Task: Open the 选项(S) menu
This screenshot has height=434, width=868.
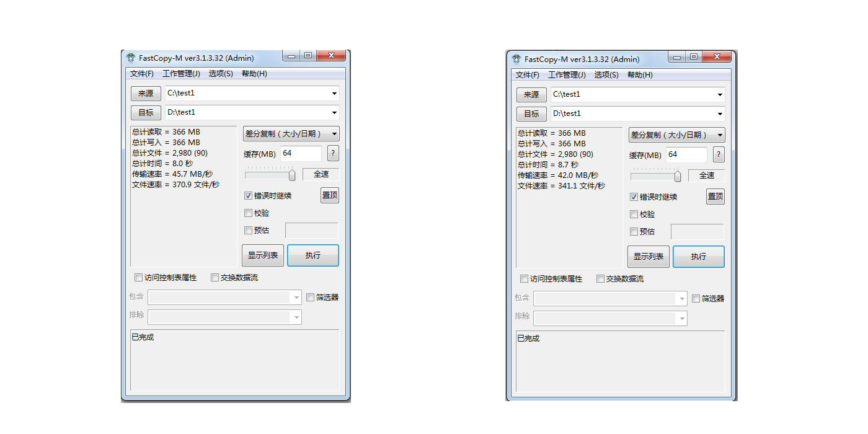Action: click(220, 73)
